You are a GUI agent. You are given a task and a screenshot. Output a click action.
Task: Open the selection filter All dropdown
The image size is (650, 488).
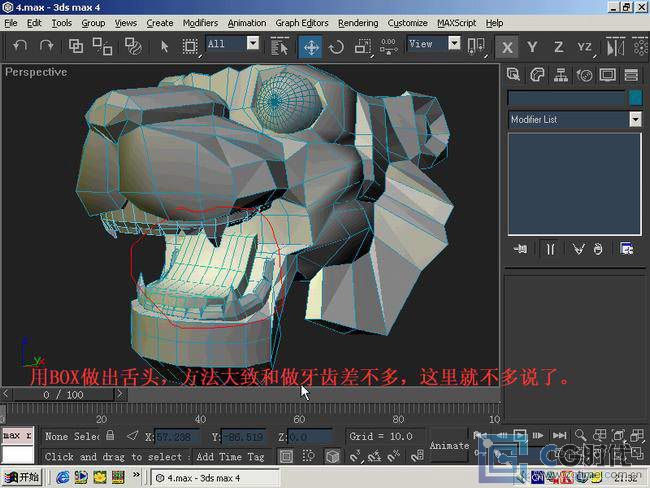(253, 43)
